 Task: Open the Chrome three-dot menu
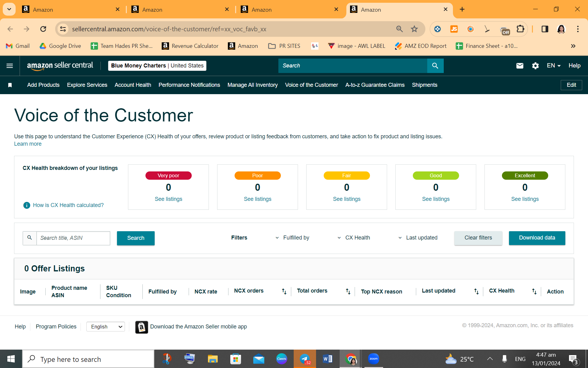(578, 29)
